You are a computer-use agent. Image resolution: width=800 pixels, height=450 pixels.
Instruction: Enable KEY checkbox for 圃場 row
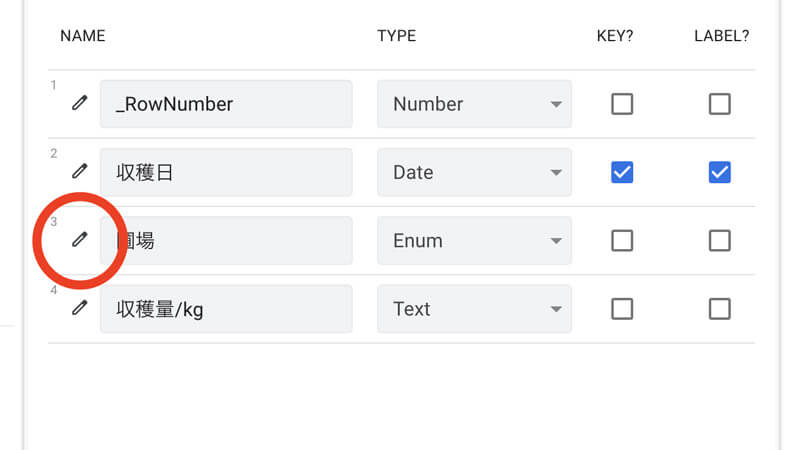[x=622, y=240]
